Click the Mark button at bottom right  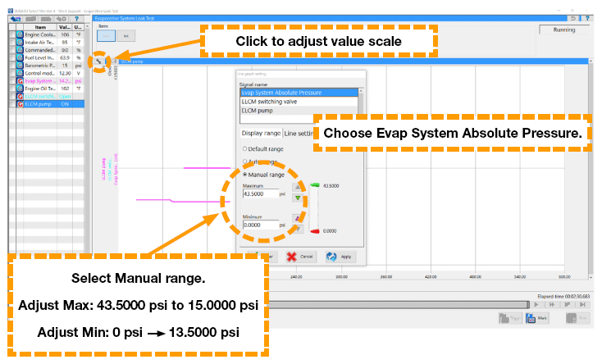click(x=537, y=316)
